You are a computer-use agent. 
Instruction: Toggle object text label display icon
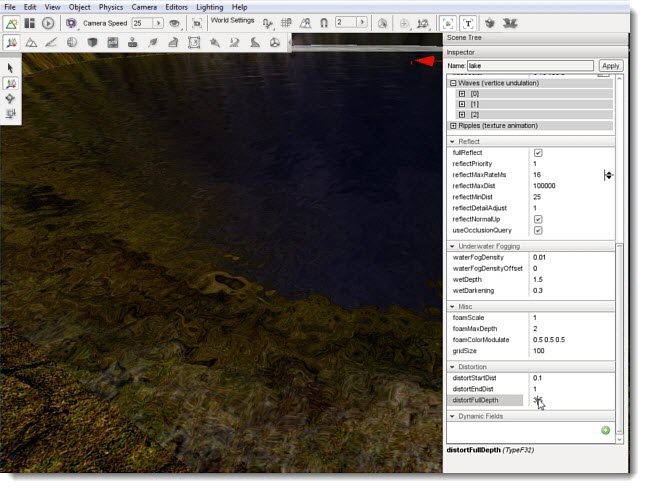pos(468,23)
